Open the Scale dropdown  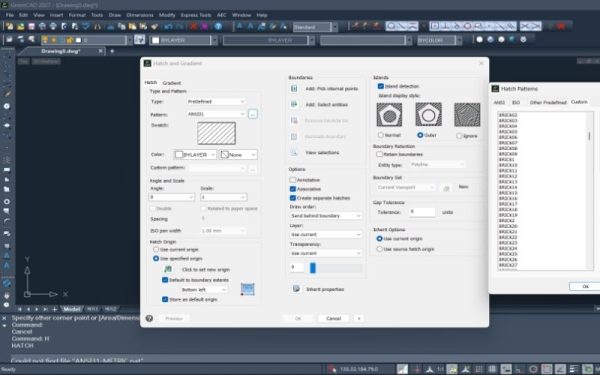click(x=223, y=197)
